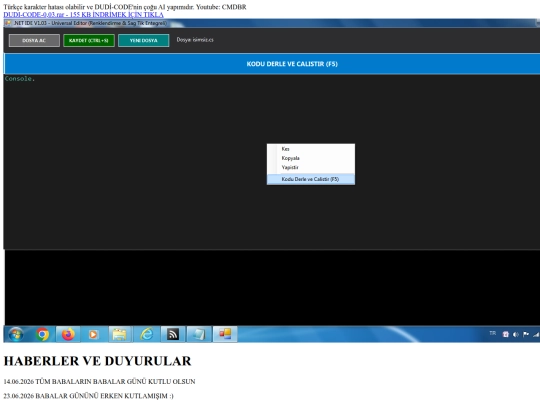540x405 pixels.
Task: Click the DOSYA AC button
Action: 34,40
